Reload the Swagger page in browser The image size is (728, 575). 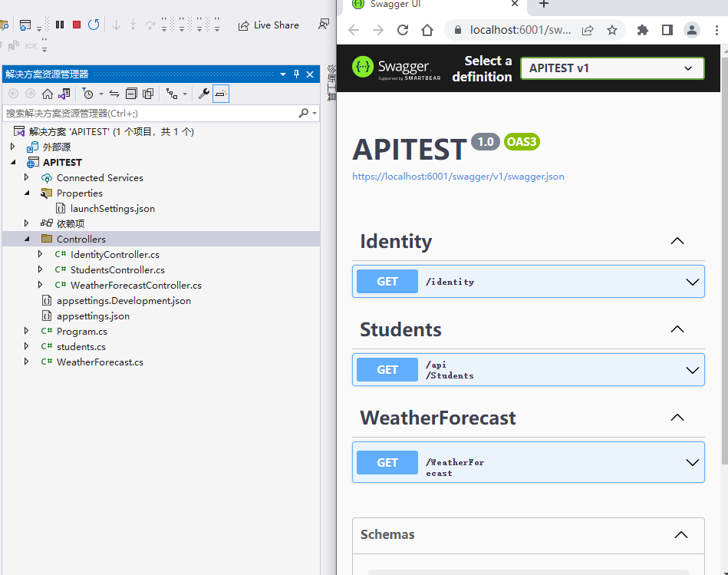coord(403,30)
